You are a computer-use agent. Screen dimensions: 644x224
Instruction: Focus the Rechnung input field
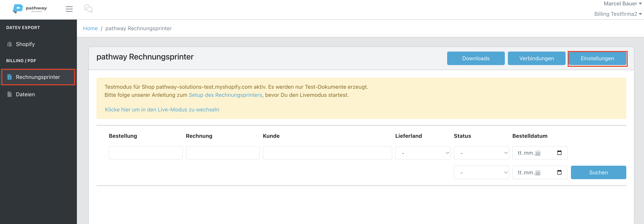tap(222, 153)
